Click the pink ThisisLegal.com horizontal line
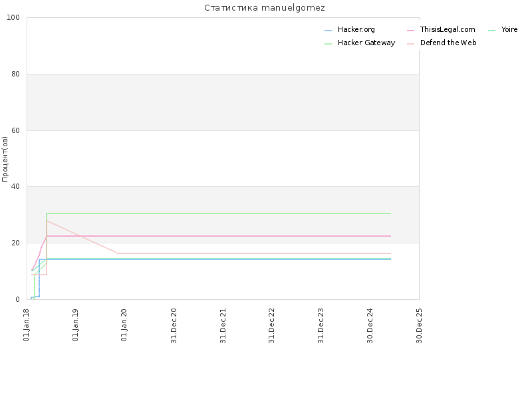 coord(219,236)
